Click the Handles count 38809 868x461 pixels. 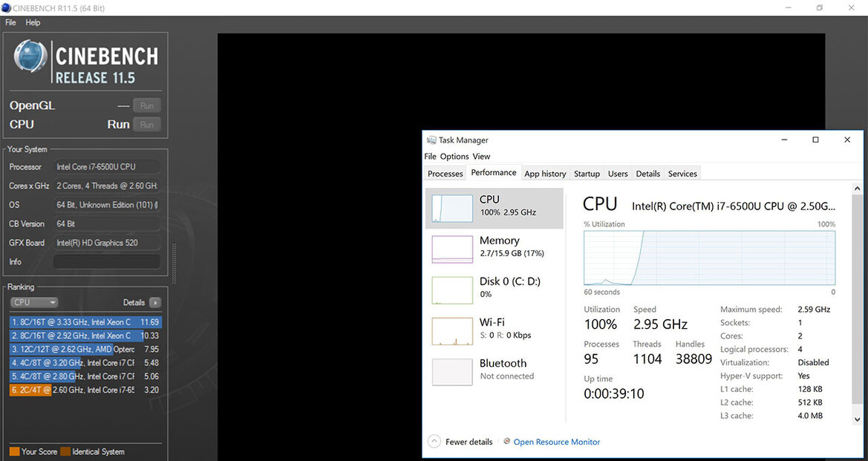point(694,359)
